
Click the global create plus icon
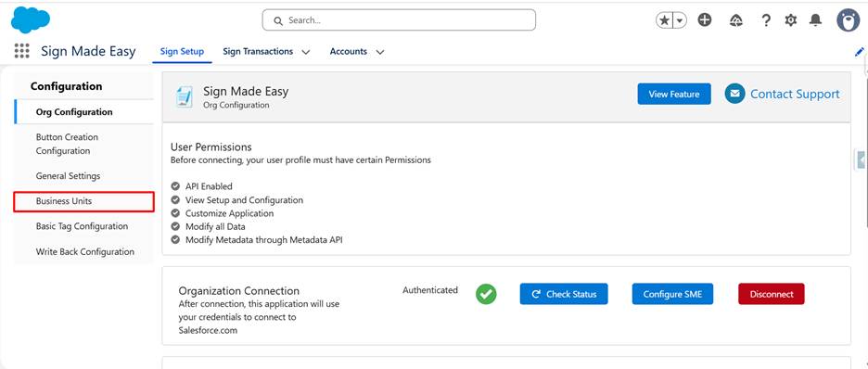tap(705, 20)
